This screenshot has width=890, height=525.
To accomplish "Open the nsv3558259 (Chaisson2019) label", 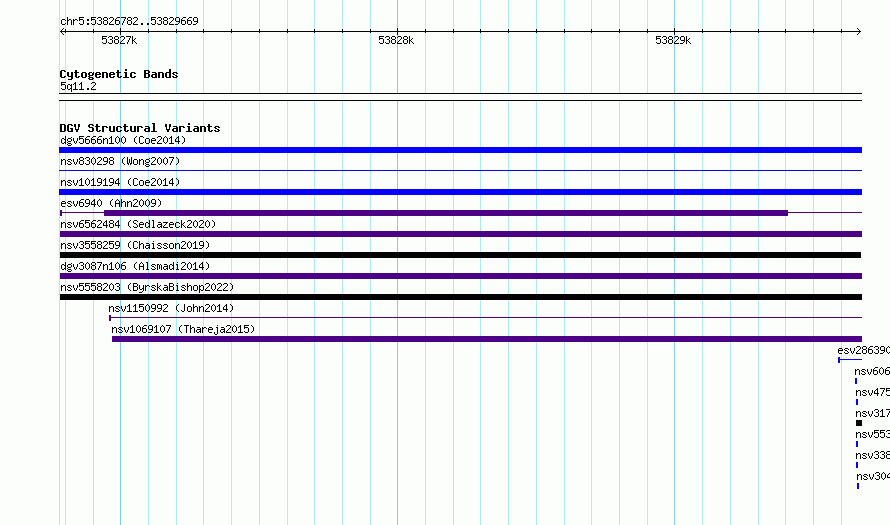I will 135,245.
